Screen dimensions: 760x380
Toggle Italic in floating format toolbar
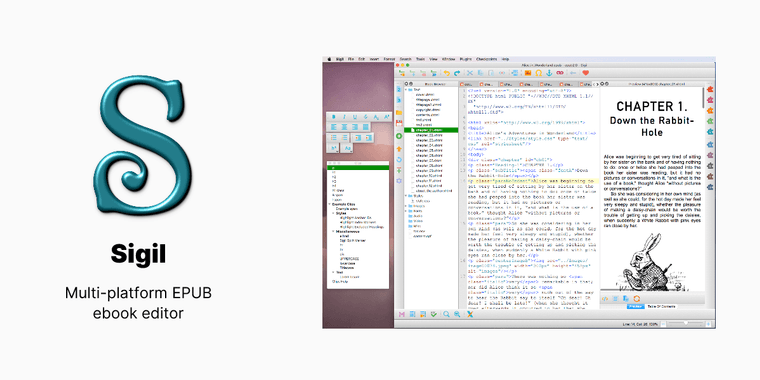click(x=345, y=117)
